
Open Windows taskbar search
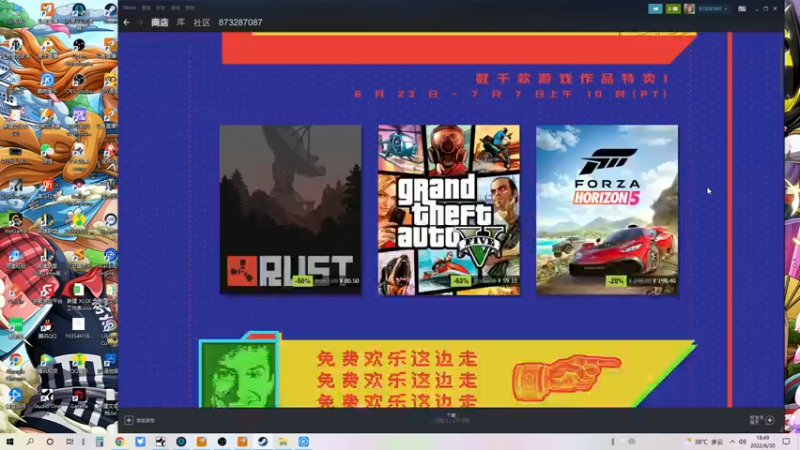click(30, 441)
